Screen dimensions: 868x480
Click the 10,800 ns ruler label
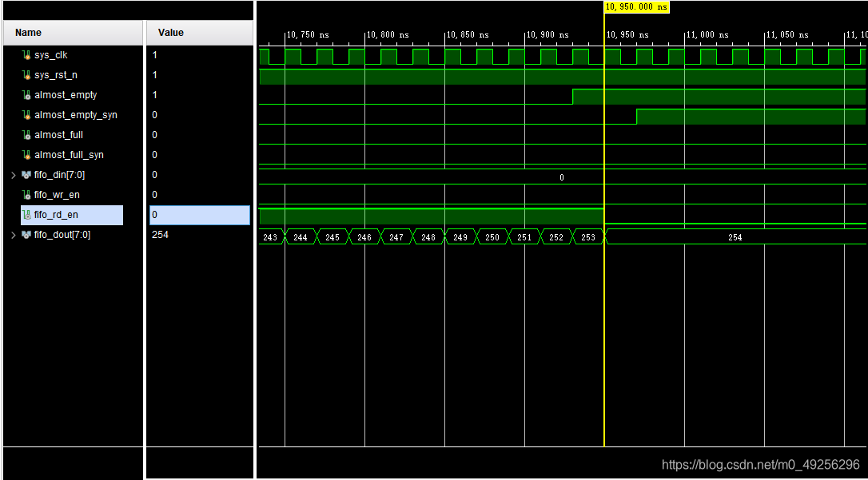(x=388, y=35)
